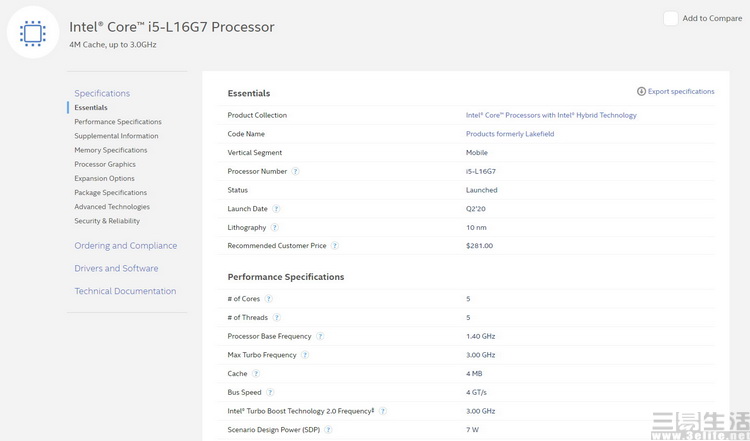Open Drivers and Software
The height and width of the screenshot is (441, 750).
pos(116,268)
